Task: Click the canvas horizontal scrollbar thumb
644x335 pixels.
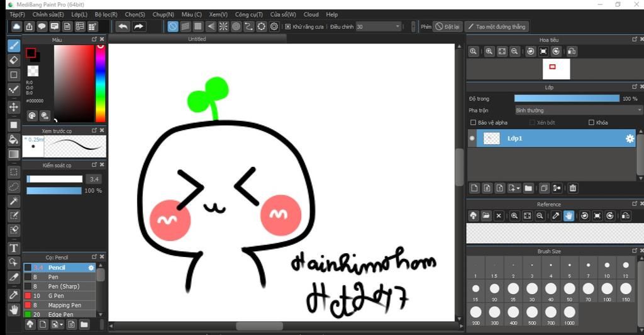Action: point(259,326)
